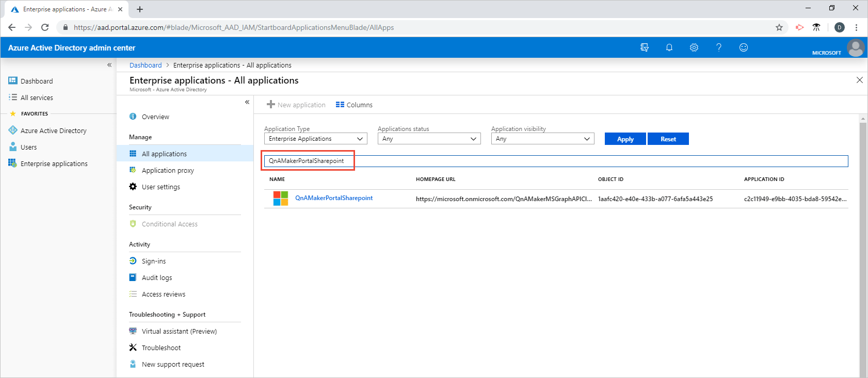Open the notifications bell icon
Viewport: 868px width, 378px height.
(669, 47)
